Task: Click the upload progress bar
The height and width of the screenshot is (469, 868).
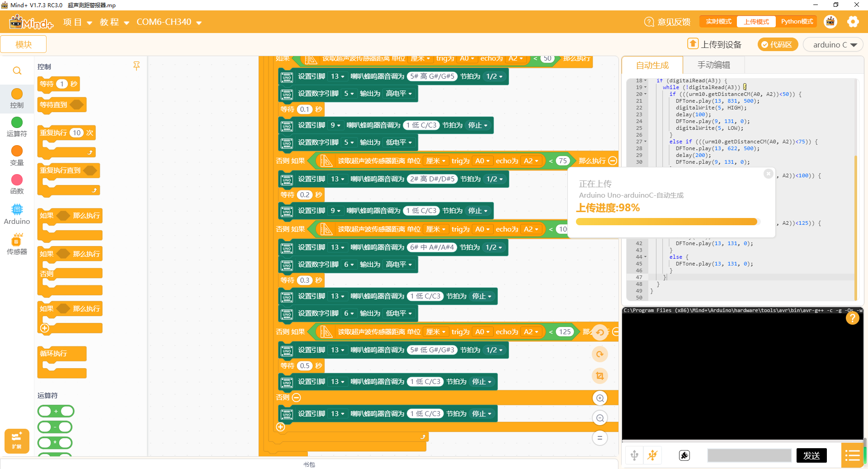Action: point(668,222)
